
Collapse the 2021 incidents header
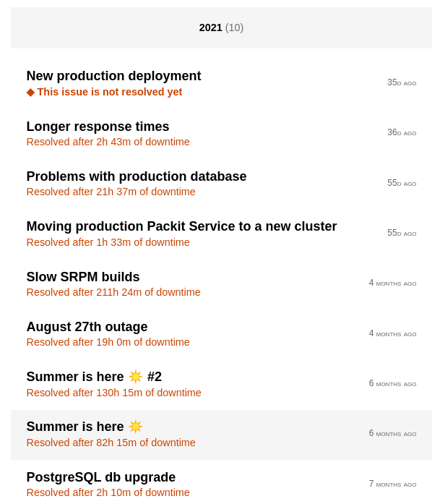[x=221, y=27]
